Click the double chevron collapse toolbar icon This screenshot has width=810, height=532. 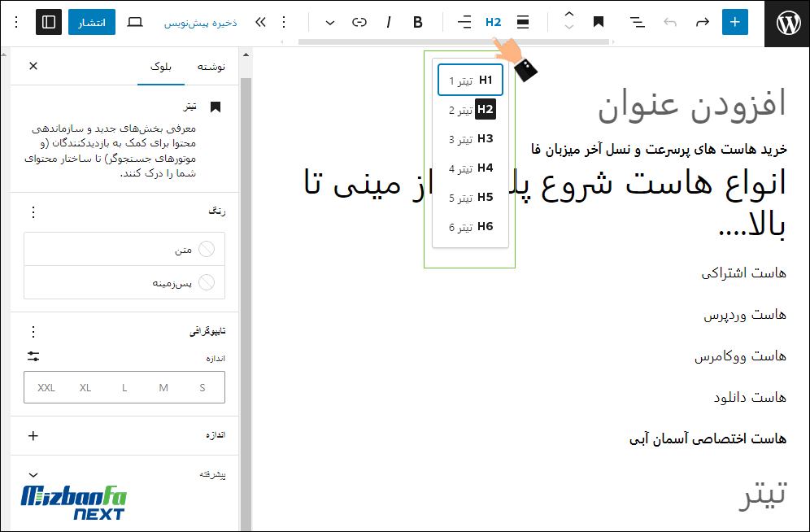pos(261,22)
